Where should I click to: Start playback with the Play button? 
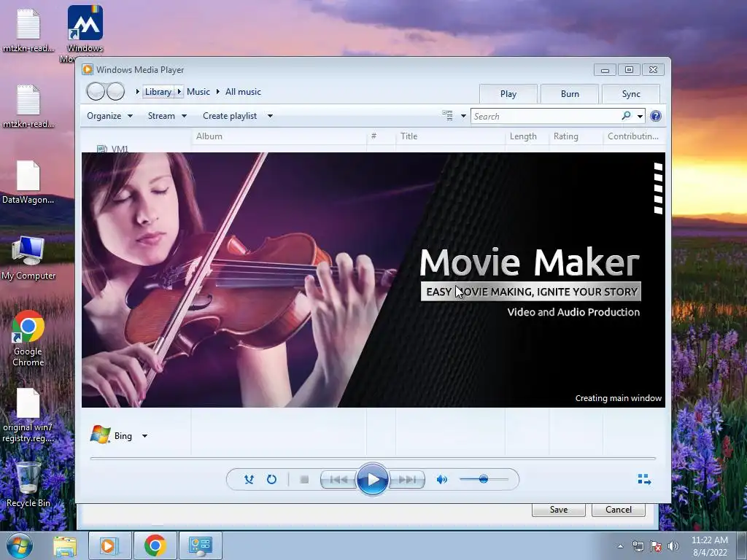click(x=372, y=480)
